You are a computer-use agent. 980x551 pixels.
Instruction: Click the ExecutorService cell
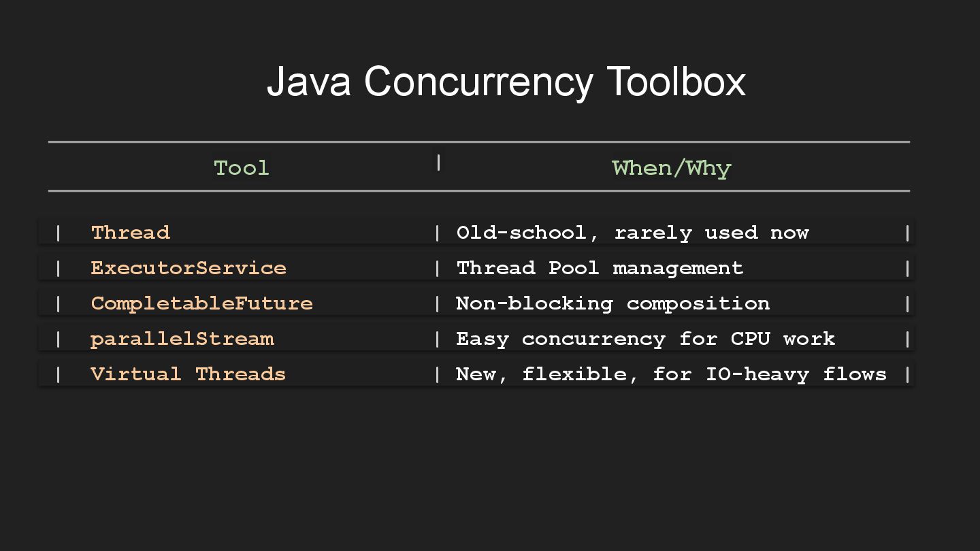[x=189, y=268]
